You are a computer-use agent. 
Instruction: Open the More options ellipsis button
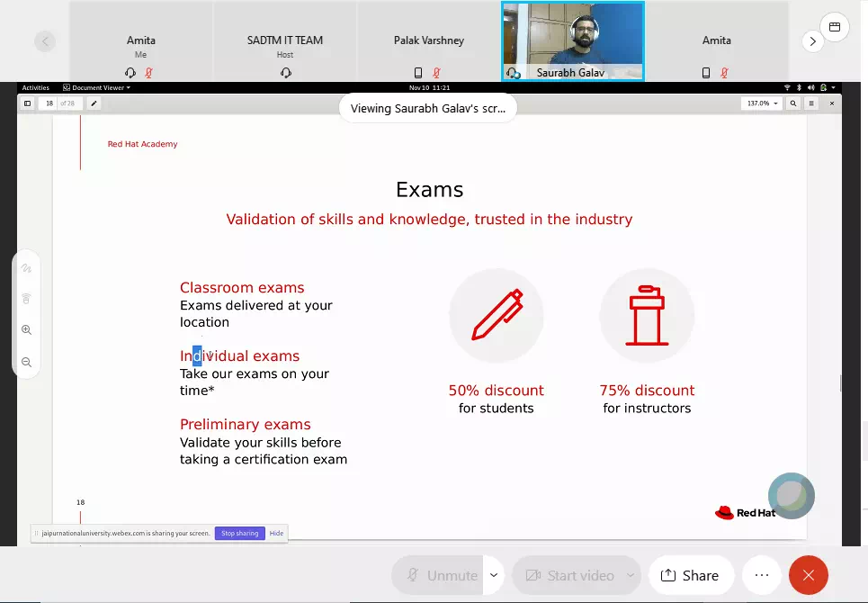pos(762,575)
